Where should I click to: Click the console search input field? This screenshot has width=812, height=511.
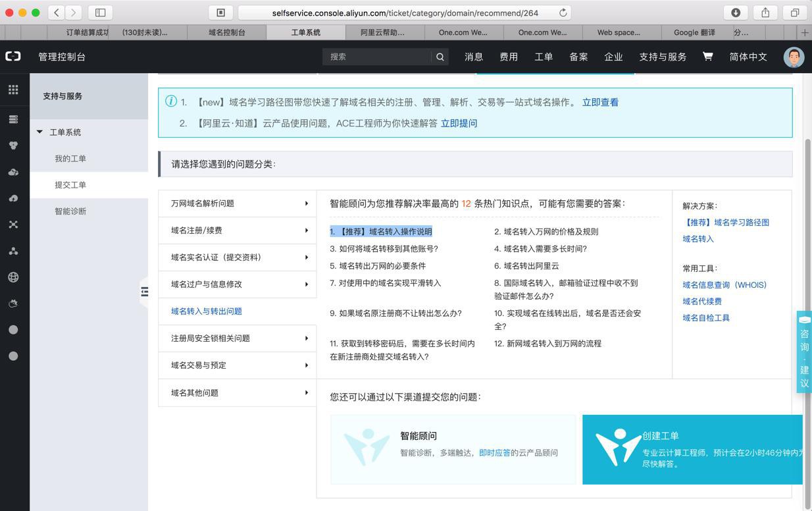pyautogui.click(x=376, y=57)
